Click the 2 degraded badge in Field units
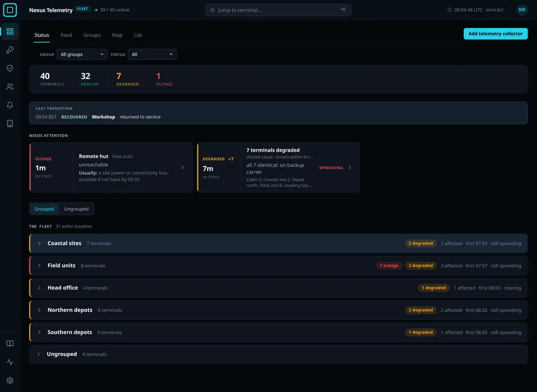The image size is (537, 392). pos(421,266)
